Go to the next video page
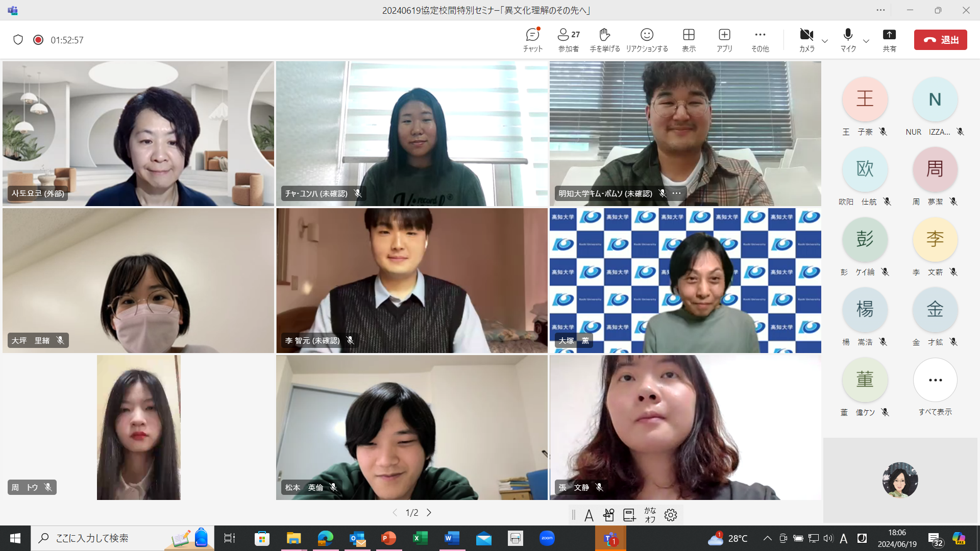 pos(429,512)
